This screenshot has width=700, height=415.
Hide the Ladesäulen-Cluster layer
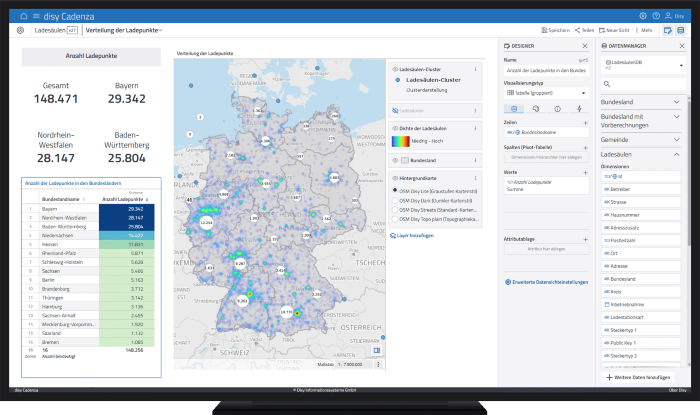pyautogui.click(x=395, y=69)
